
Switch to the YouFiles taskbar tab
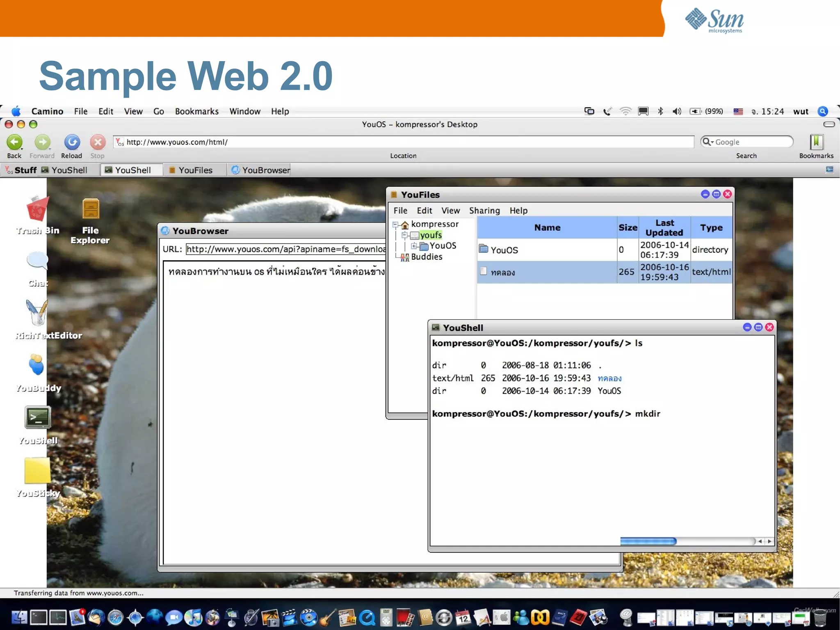pos(195,170)
